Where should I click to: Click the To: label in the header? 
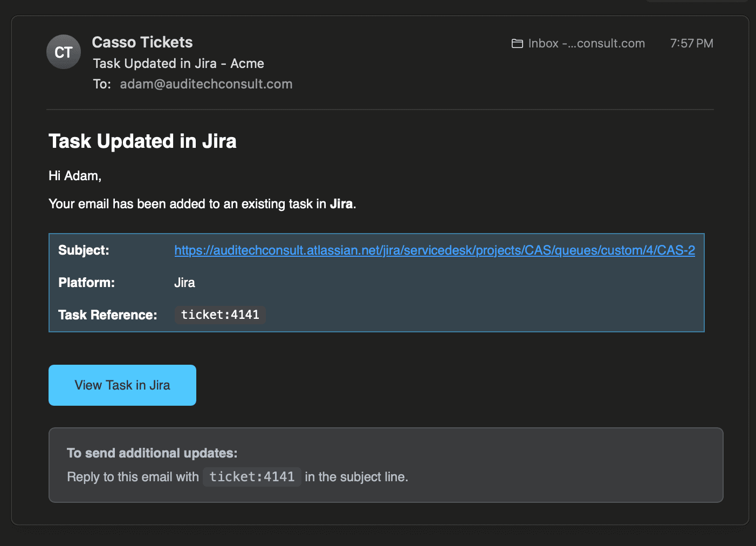pos(102,84)
